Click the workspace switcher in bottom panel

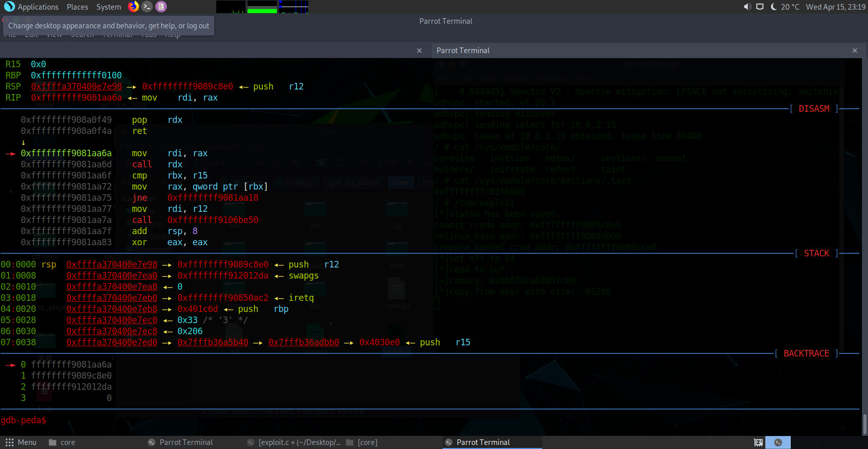(x=778, y=442)
